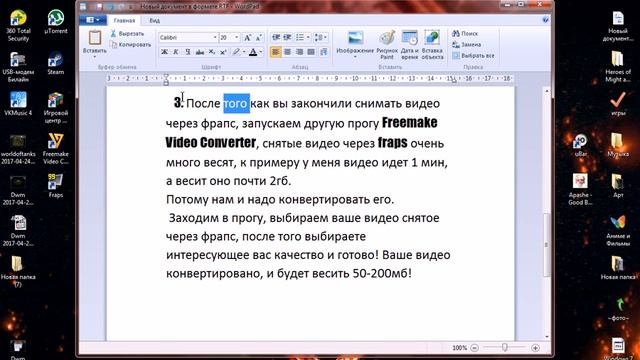The image size is (640, 360).
Task: Click Поиск find button
Action: (x=465, y=34)
